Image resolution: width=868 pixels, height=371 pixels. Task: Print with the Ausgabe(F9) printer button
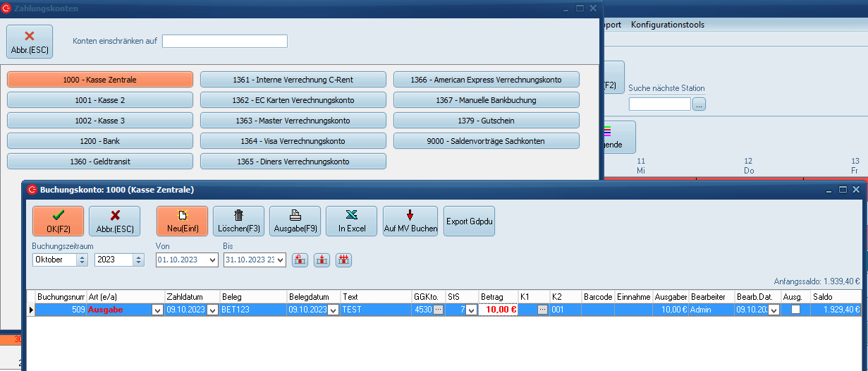tap(295, 221)
